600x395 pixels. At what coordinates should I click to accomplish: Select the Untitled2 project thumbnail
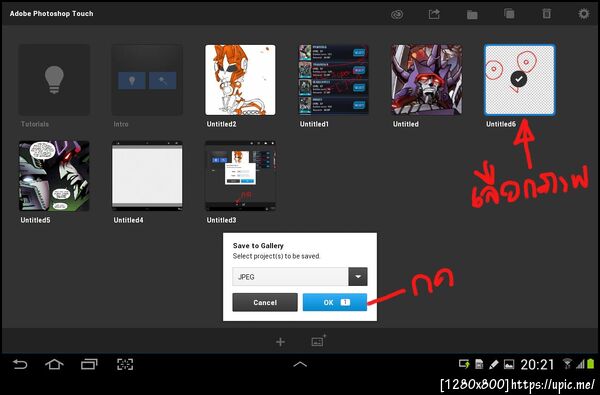(240, 80)
